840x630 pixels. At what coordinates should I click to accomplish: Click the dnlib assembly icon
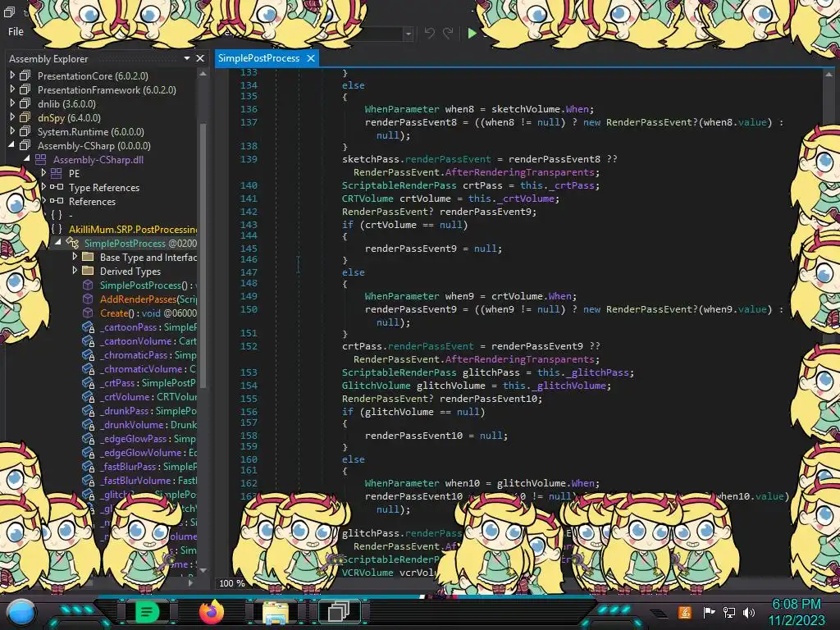coord(25,103)
